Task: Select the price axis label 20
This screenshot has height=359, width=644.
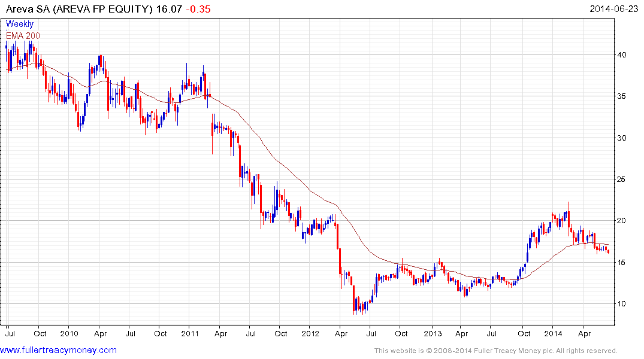Action: pos(622,221)
